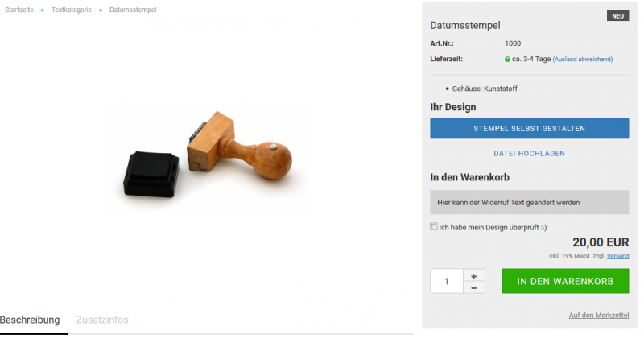Viewport: 644px width, 347px height.
Task: Open Testkategorie breadcrumb link
Action: [x=72, y=10]
